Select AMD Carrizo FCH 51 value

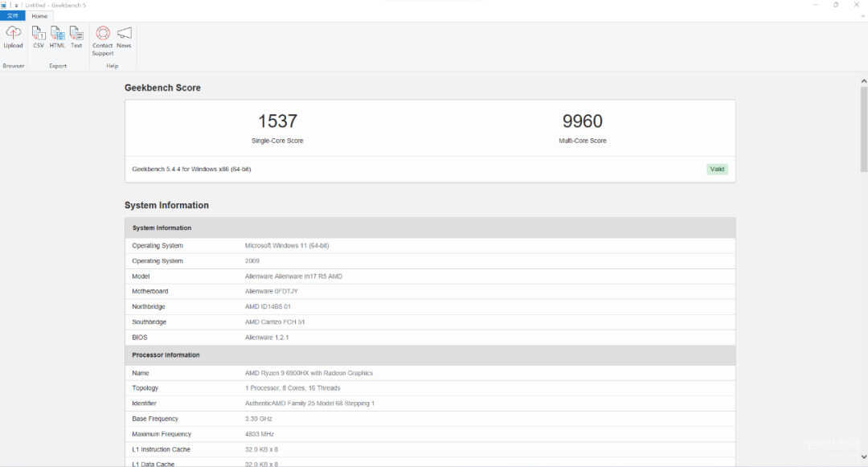pyautogui.click(x=275, y=322)
